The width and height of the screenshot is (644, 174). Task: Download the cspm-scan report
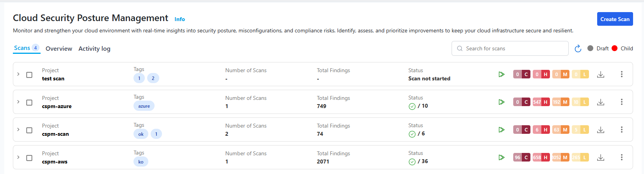pos(601,130)
